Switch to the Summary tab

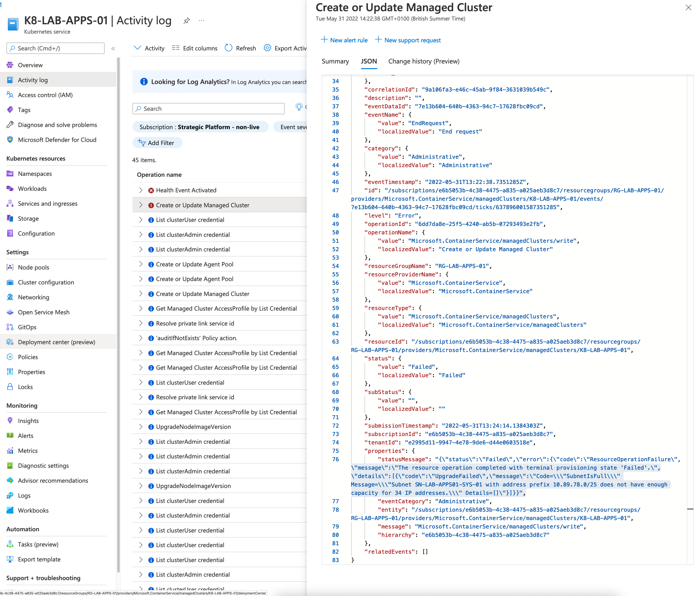click(335, 61)
